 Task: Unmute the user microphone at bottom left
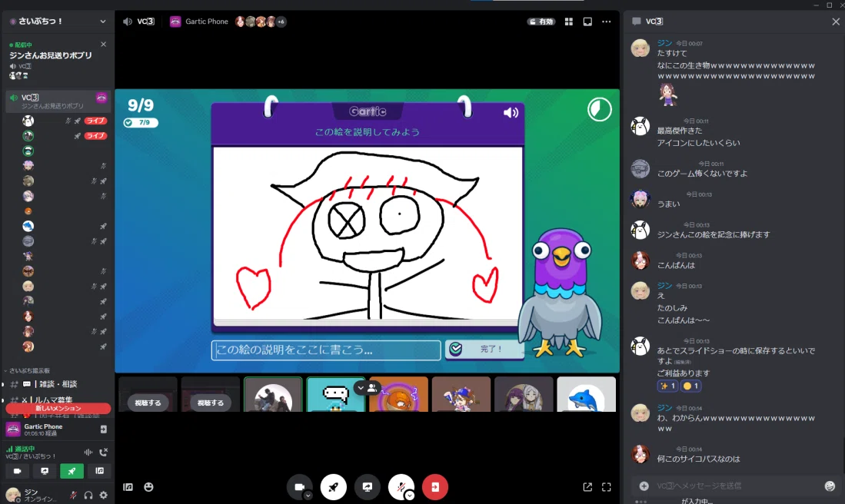73,495
